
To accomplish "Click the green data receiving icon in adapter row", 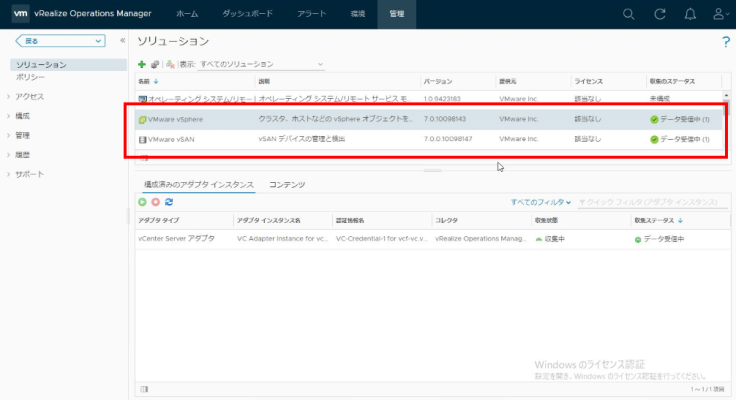I will coord(638,239).
